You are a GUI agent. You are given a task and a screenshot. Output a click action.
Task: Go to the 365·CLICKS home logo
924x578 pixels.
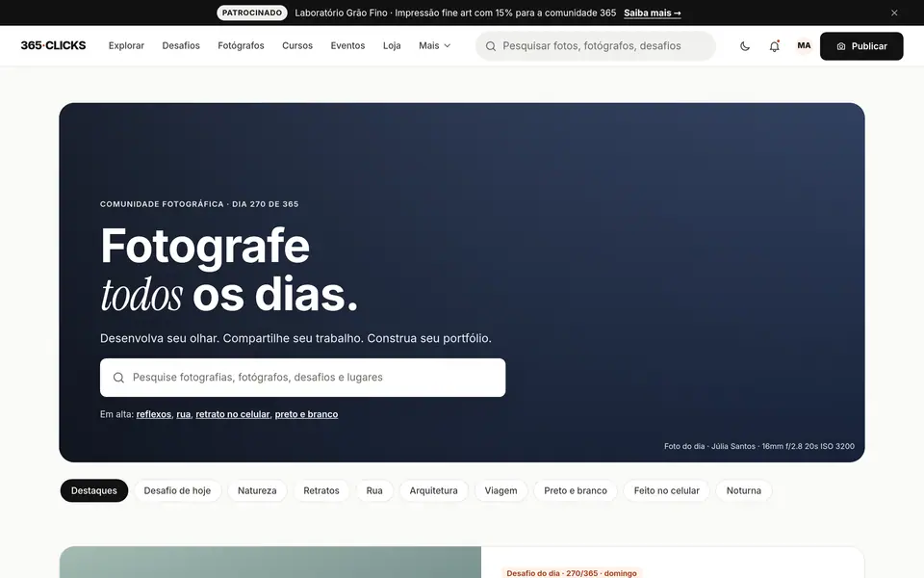tap(53, 45)
